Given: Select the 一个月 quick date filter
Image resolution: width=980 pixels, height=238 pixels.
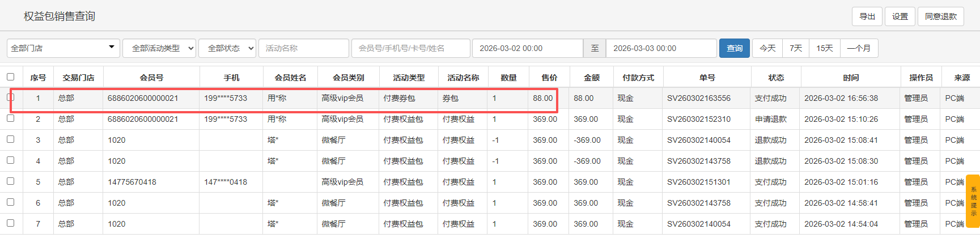Looking at the screenshot, I should tap(859, 48).
